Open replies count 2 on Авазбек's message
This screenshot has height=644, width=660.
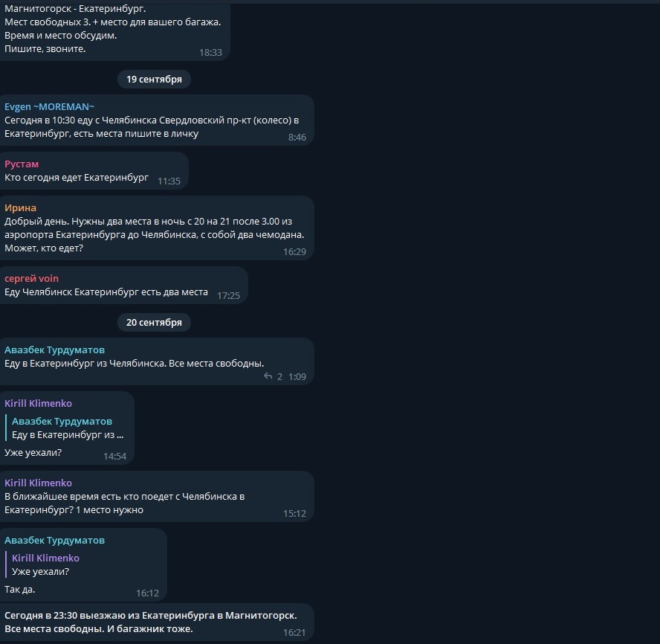pyautogui.click(x=279, y=376)
